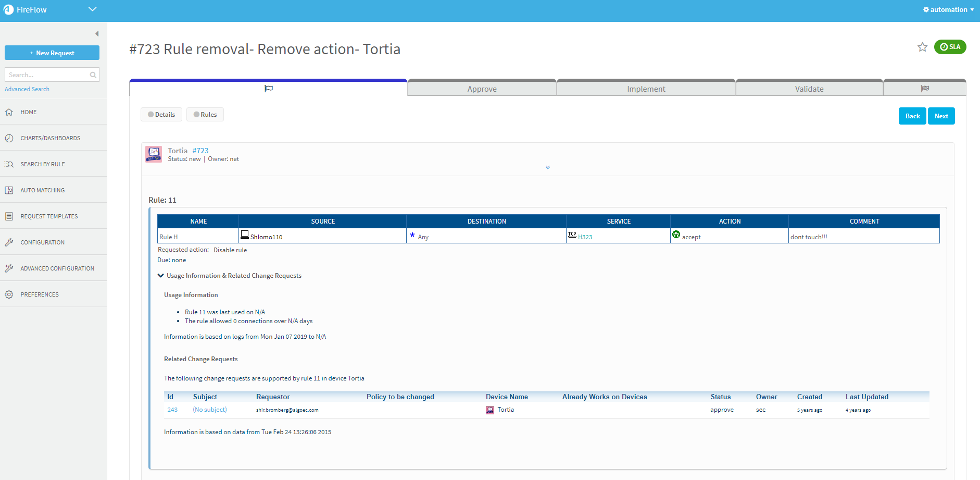Click the star favorite icon
Image resolution: width=980 pixels, height=480 pixels.
point(922,47)
